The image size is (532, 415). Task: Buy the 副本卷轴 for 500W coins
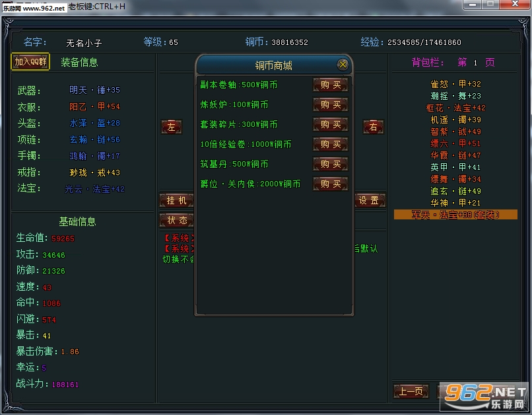click(x=330, y=85)
